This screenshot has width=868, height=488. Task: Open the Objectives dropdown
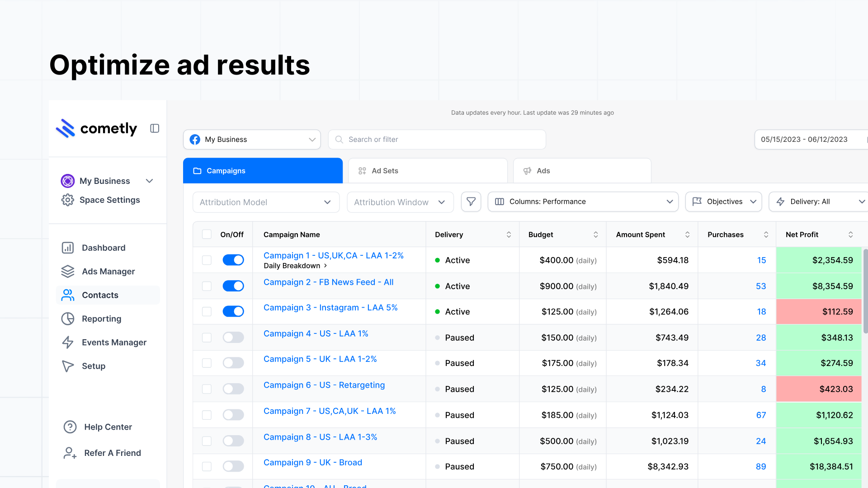click(723, 202)
